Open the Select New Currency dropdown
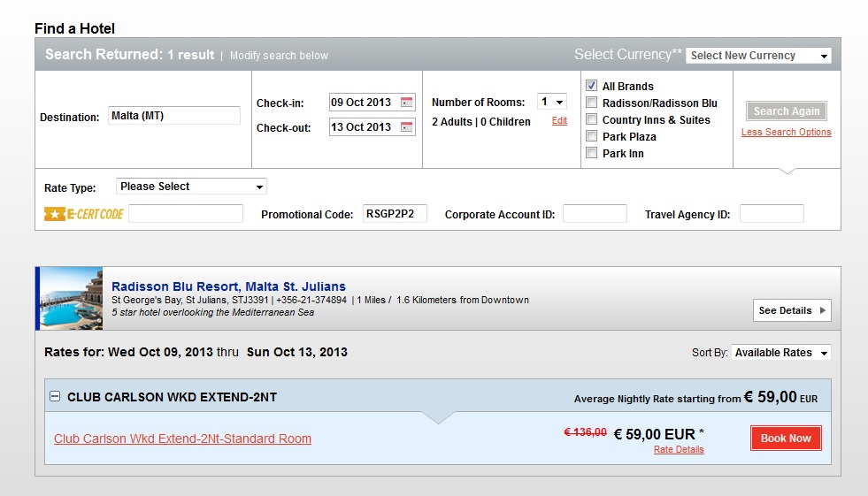This screenshot has height=496, width=868. coord(758,56)
